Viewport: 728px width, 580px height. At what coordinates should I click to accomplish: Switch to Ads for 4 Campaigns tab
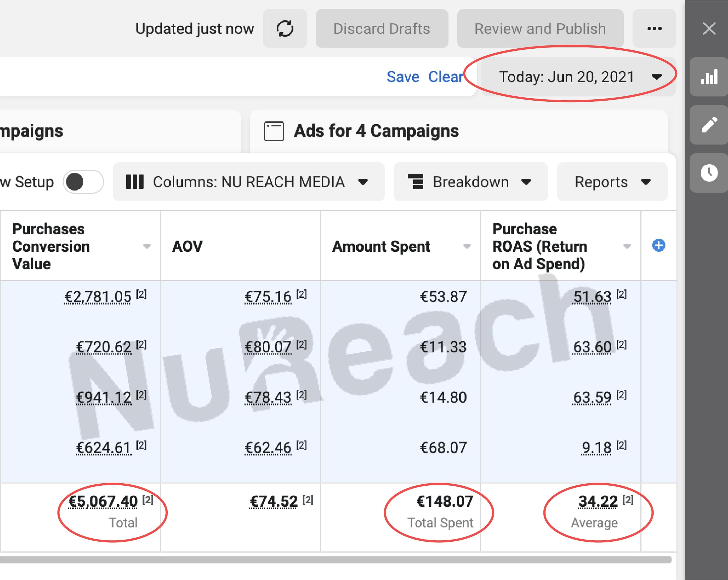click(376, 131)
